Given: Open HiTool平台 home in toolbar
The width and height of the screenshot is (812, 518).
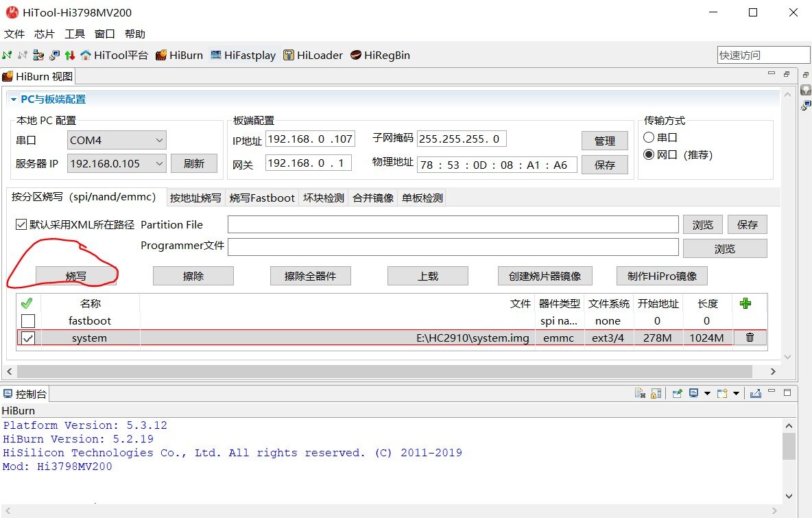Looking at the screenshot, I should pyautogui.click(x=115, y=55).
